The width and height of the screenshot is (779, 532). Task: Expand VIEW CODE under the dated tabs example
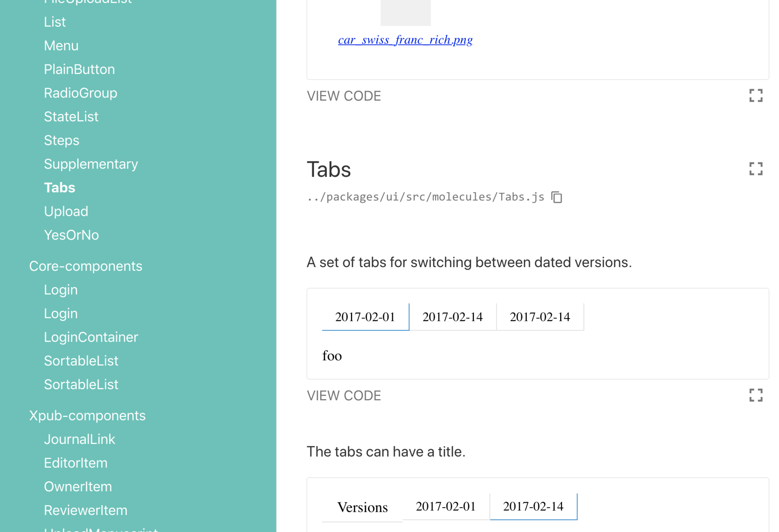[x=344, y=395]
